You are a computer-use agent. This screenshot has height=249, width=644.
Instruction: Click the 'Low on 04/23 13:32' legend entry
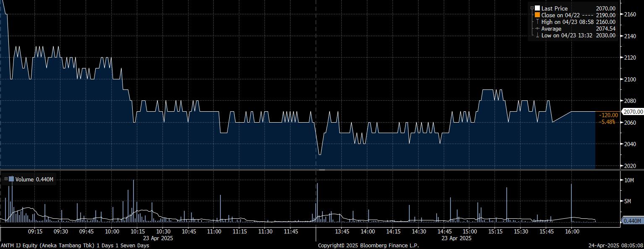567,35
